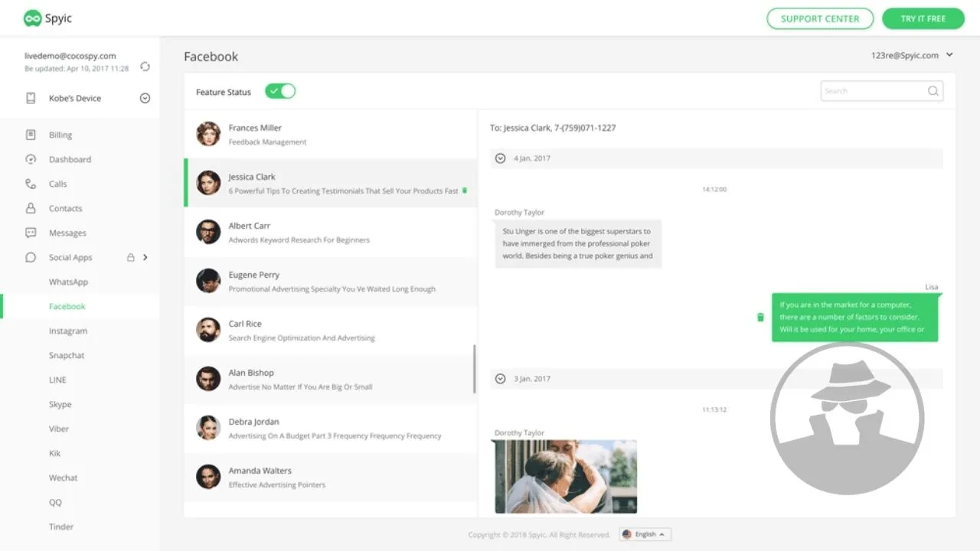The height and width of the screenshot is (551, 980).
Task: Open Amanda Walters' conversation
Action: point(331,477)
